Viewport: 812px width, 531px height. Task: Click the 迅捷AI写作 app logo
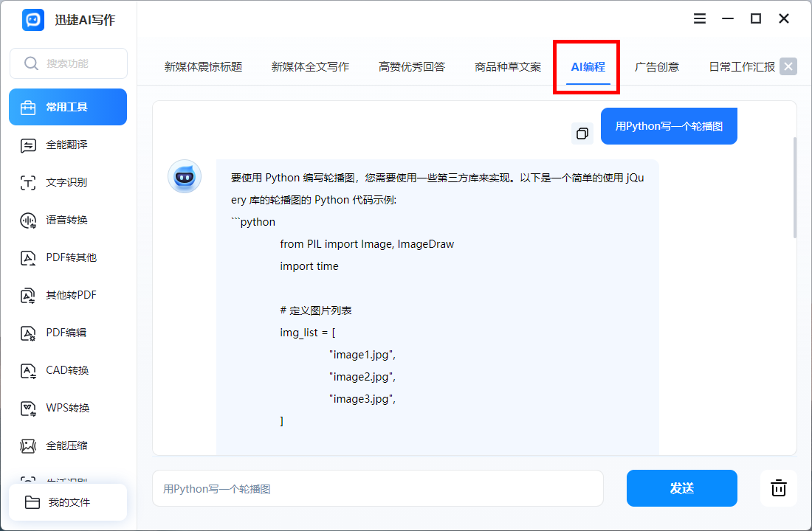click(33, 20)
